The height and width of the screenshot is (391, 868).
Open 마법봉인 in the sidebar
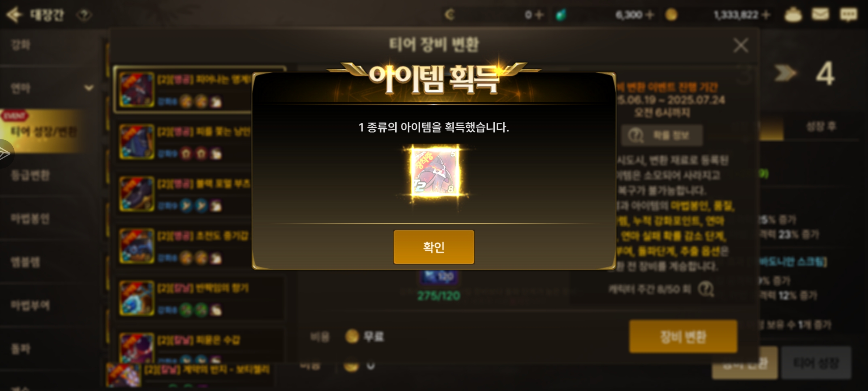pos(30,219)
